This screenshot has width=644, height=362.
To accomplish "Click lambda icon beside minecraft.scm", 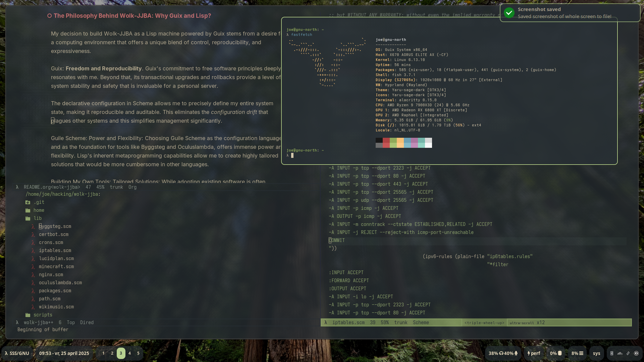I will click(x=33, y=267).
